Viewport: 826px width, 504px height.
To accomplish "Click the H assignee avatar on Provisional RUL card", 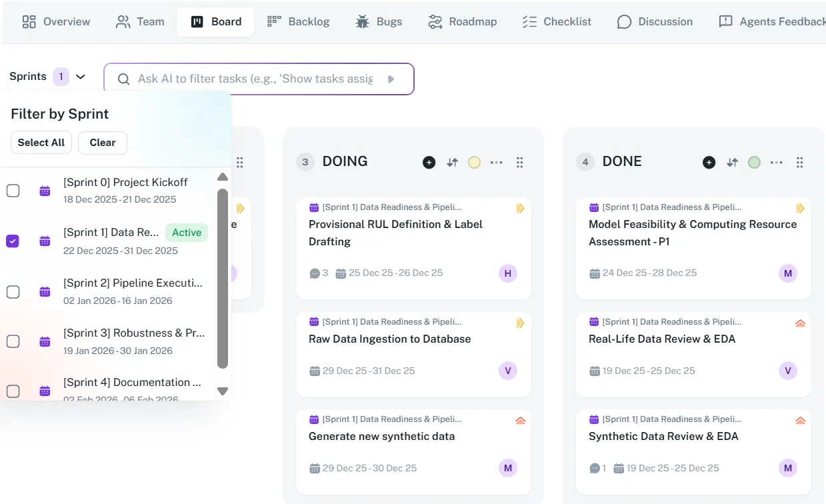I will [507, 273].
